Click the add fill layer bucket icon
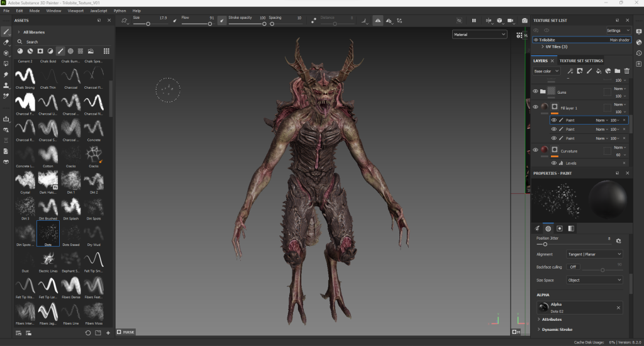644x346 pixels. point(598,71)
